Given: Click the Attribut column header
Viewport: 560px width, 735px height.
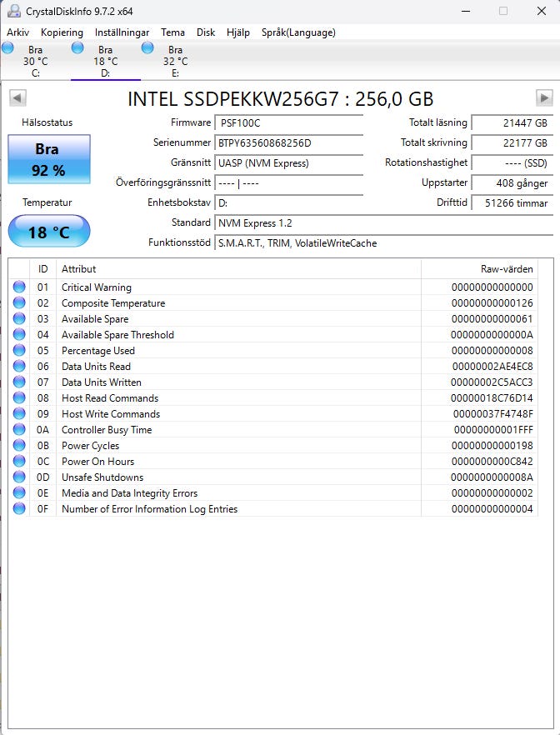Looking at the screenshot, I should (x=79, y=269).
